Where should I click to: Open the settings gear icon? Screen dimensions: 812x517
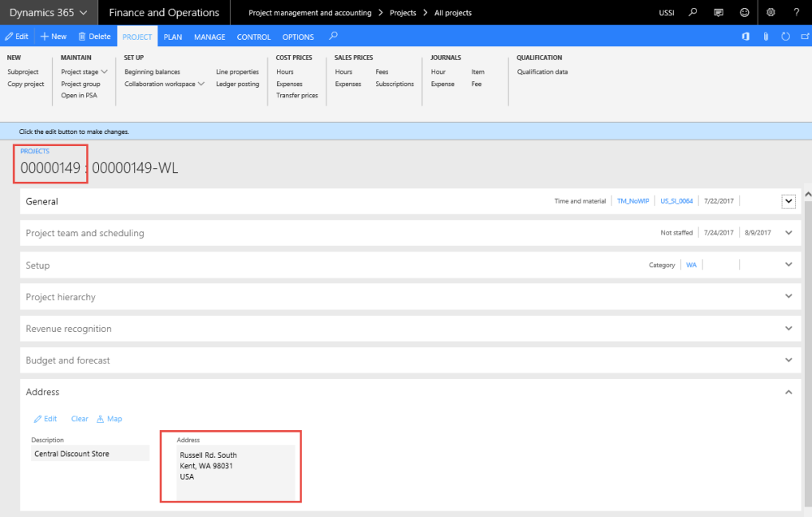pyautogui.click(x=771, y=12)
